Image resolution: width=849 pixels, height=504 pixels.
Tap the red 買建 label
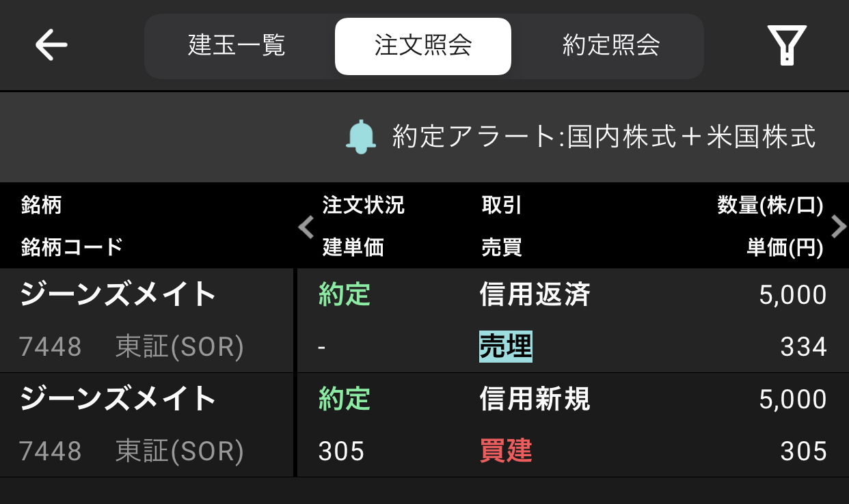click(x=506, y=451)
